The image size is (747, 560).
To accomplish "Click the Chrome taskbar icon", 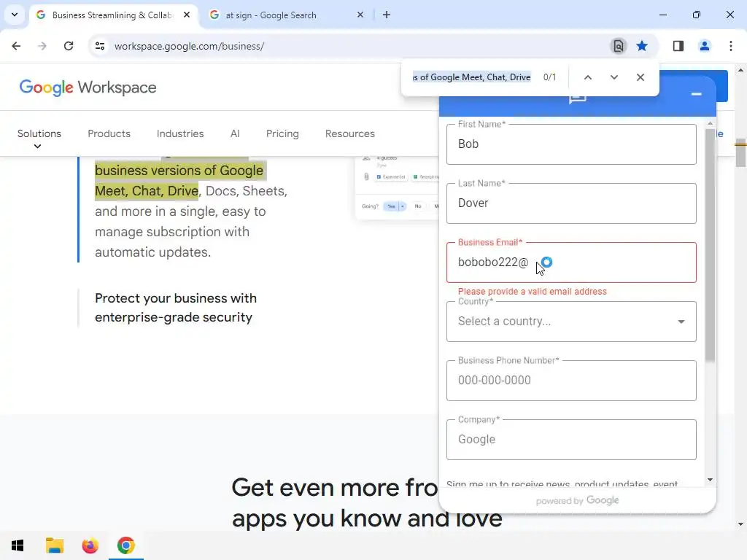I will [125, 545].
